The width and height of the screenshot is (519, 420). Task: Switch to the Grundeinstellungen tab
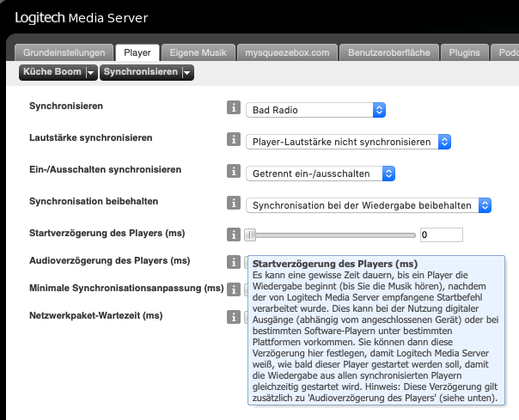(64, 52)
